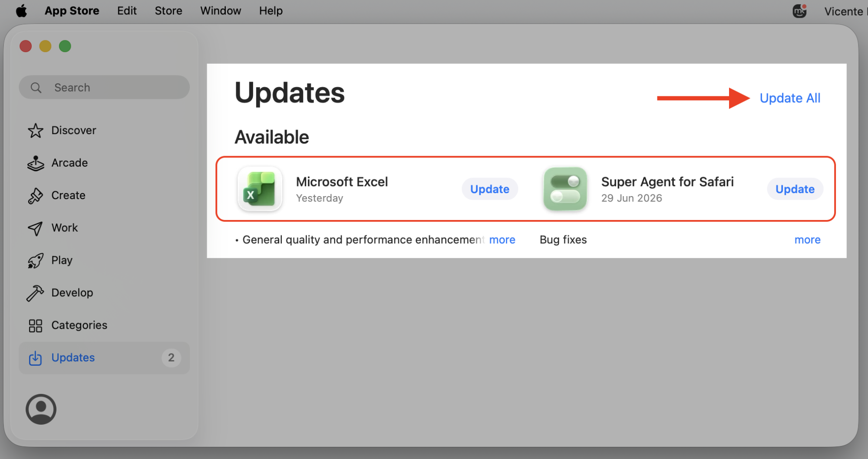Screen dimensions: 868x459
Task: Click the Discover star icon
Action: (36, 131)
